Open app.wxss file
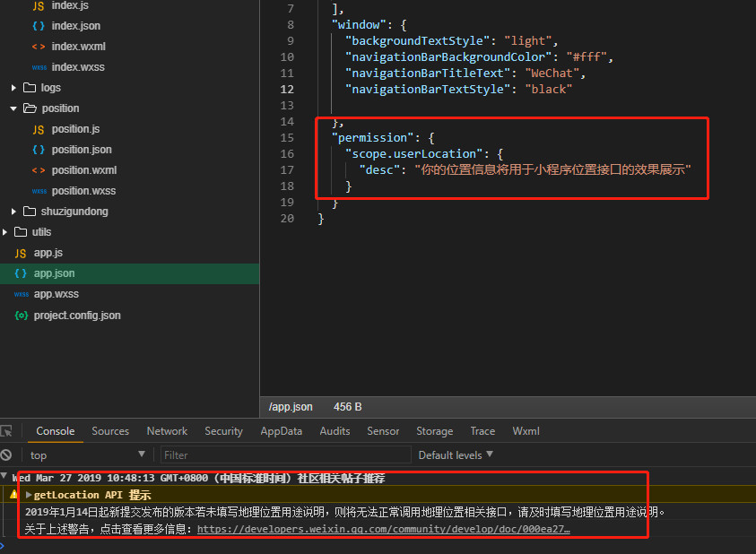 click(x=56, y=294)
